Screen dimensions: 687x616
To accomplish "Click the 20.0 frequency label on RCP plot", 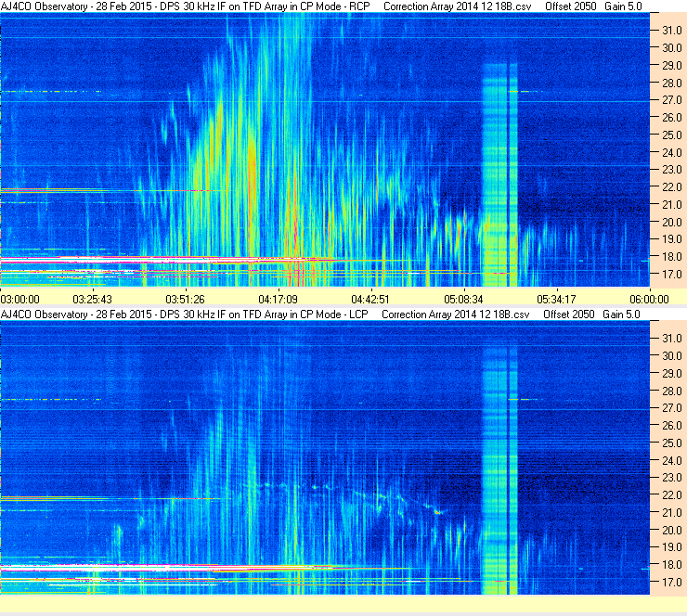I will tap(672, 222).
